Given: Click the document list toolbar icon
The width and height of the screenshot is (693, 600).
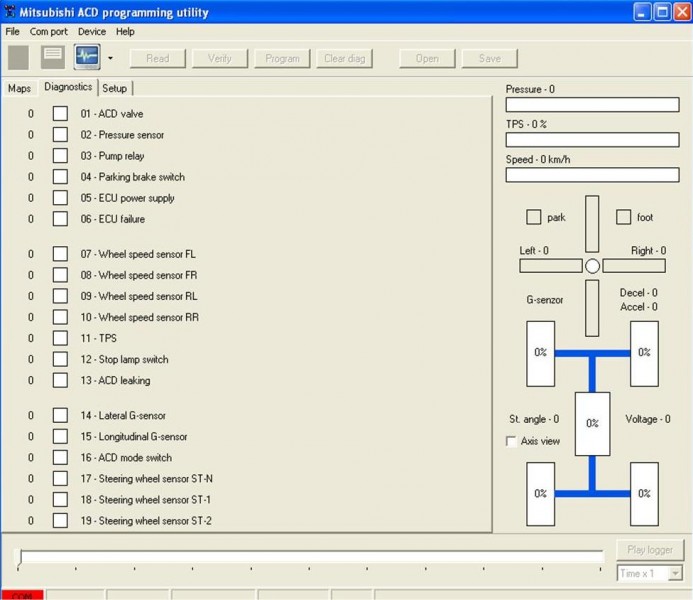Looking at the screenshot, I should click(x=53, y=57).
